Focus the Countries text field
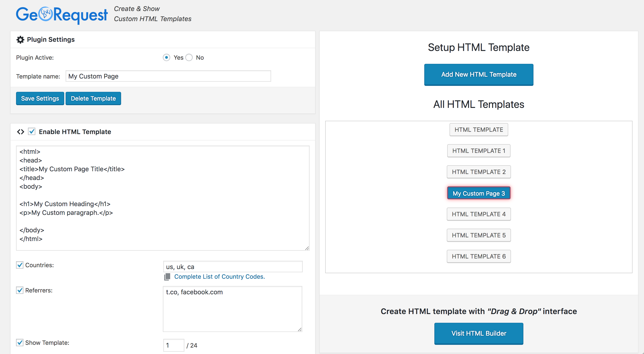The height and width of the screenshot is (354, 644). (x=233, y=267)
